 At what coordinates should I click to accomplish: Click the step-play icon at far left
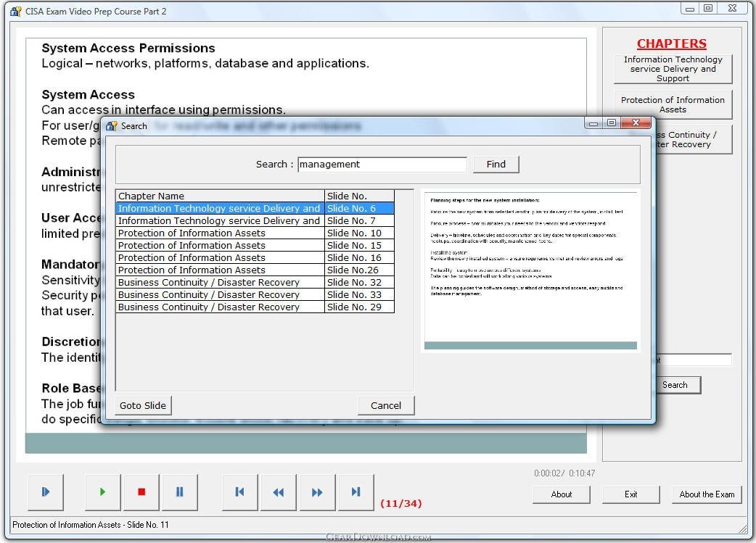tap(46, 492)
